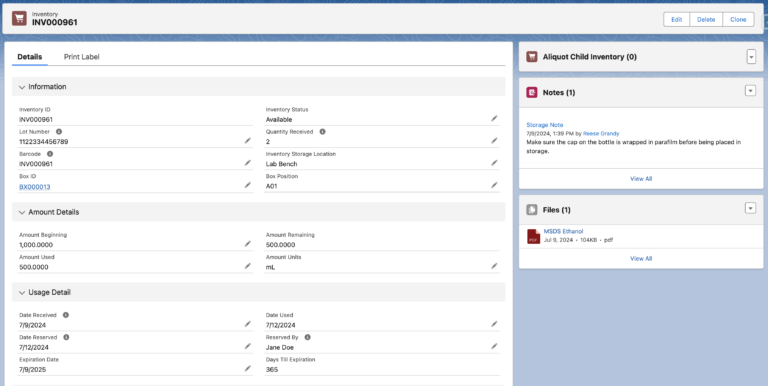Open Aliquot Child Inventory dropdown menu
Screen dimensions: 768x386
pos(751,57)
